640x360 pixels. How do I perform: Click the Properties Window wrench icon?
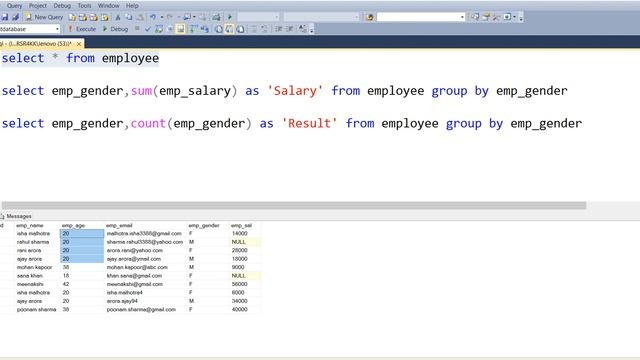[x=496, y=17]
